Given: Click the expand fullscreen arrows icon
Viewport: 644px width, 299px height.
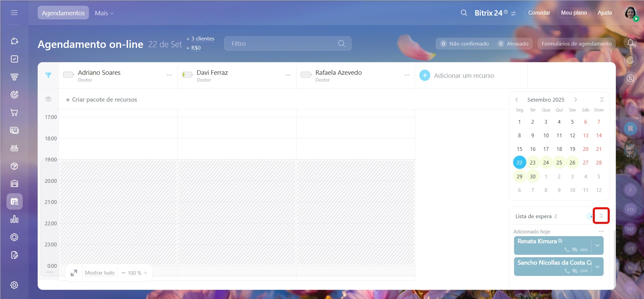Looking at the screenshot, I should (x=74, y=273).
